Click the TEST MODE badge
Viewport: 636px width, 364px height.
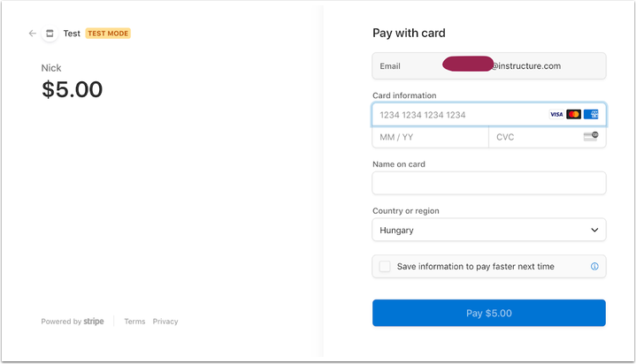click(108, 34)
